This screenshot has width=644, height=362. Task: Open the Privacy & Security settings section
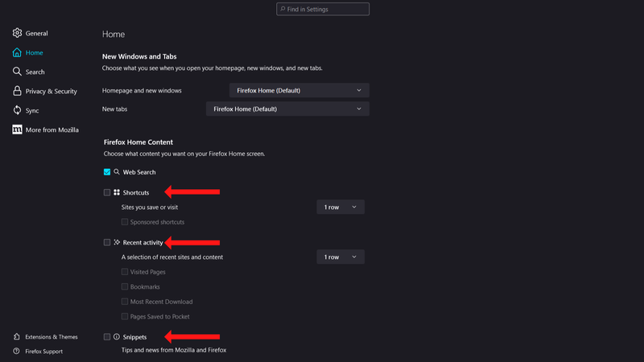point(51,92)
